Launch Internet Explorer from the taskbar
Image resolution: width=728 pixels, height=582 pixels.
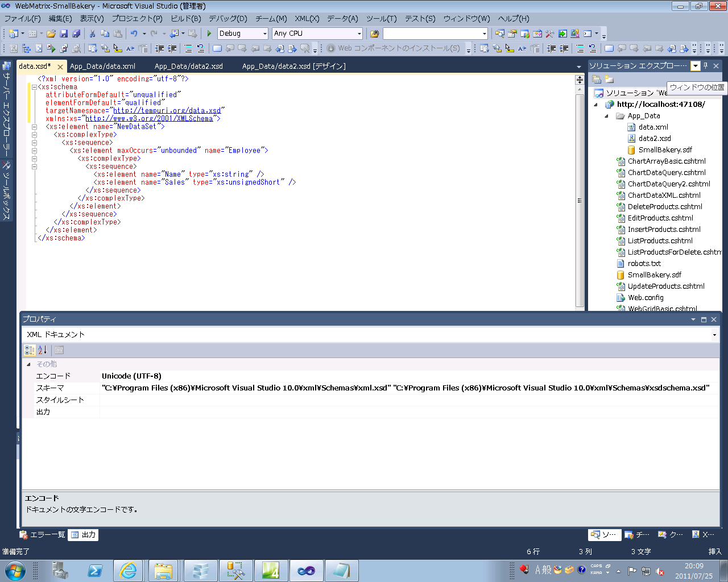click(127, 569)
